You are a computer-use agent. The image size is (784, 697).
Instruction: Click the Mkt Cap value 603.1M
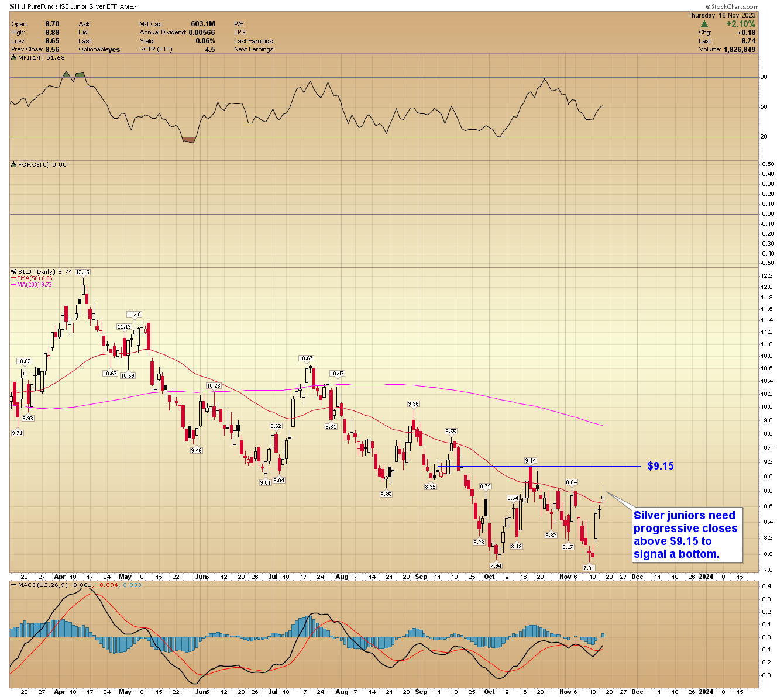pos(203,24)
